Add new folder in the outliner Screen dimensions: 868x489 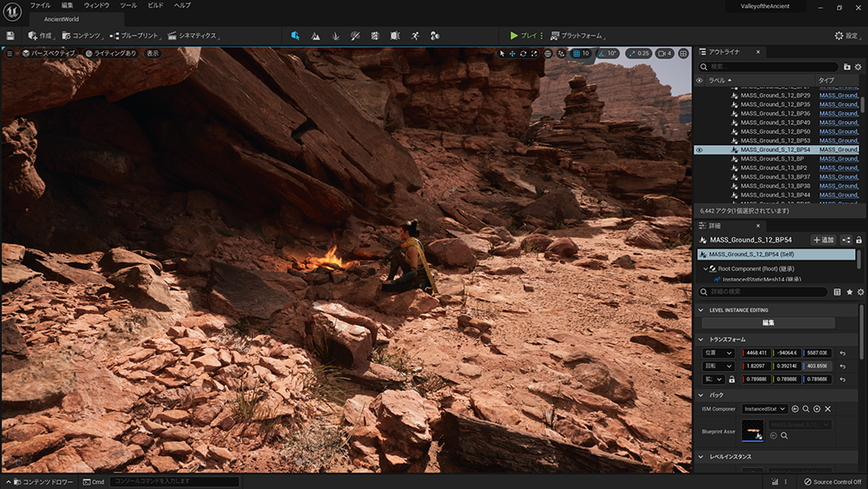tap(847, 67)
